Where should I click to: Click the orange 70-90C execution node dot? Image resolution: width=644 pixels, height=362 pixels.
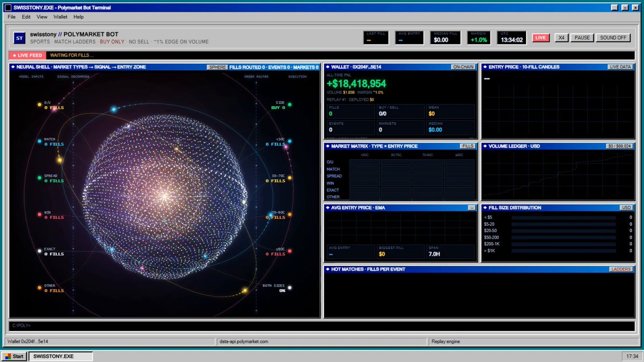coord(290,215)
